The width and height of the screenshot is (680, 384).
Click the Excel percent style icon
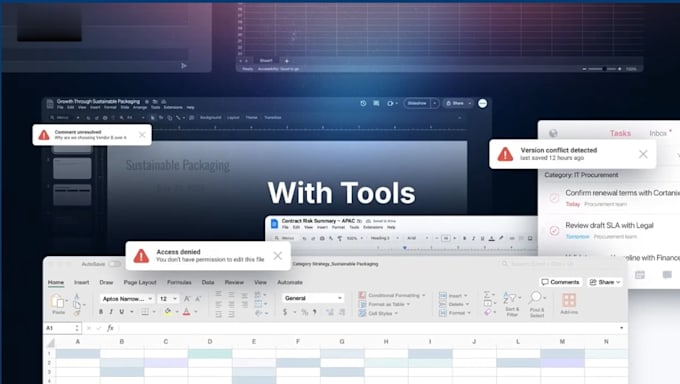[x=304, y=312]
